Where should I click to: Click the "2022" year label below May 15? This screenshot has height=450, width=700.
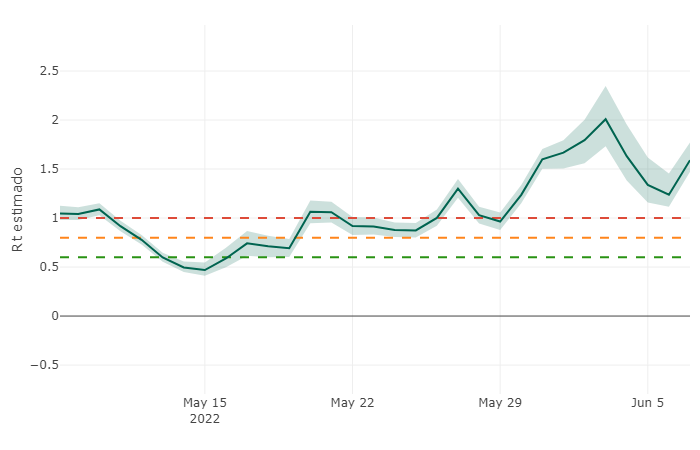pos(205,419)
